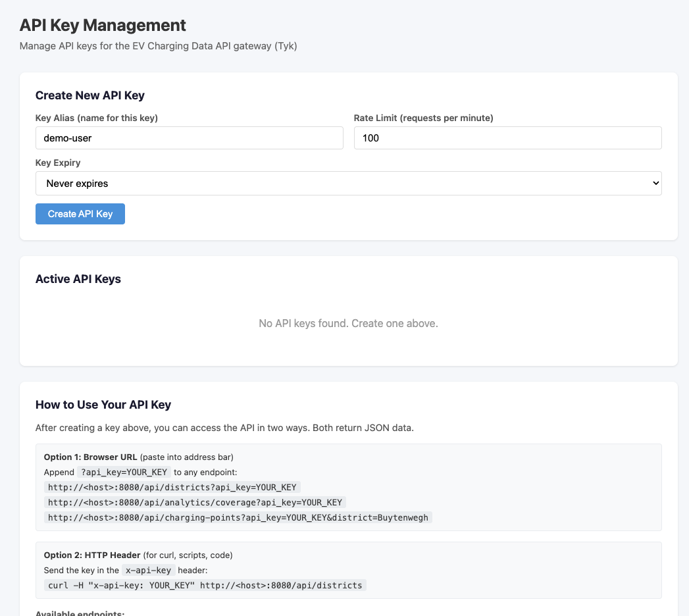689x616 pixels.
Task: Select the Key Alias input containing demo-user
Action: tap(189, 138)
